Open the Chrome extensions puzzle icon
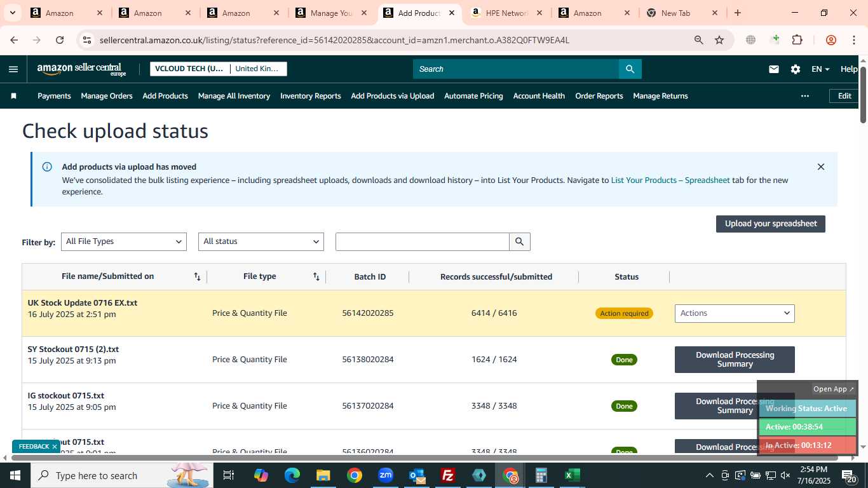 coord(797,40)
